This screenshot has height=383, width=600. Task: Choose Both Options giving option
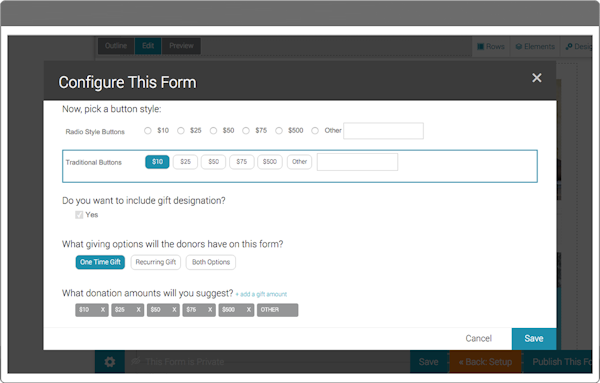(211, 262)
